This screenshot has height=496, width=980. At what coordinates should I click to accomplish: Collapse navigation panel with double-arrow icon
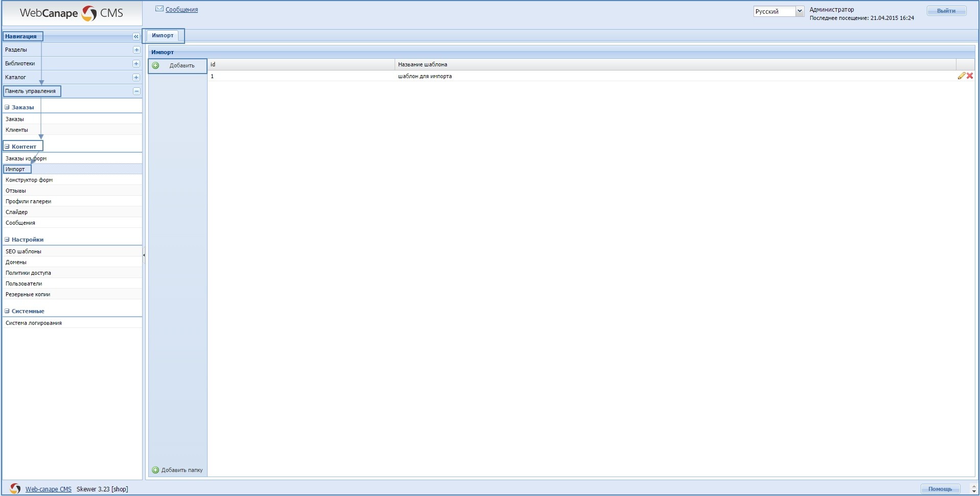point(136,36)
